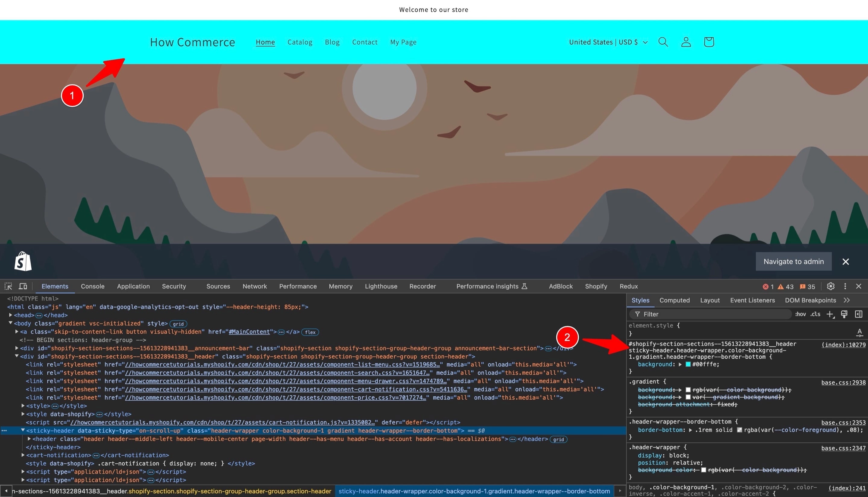Viewport: 868px width, 497px height.
Task: Open the account login icon
Action: tap(686, 42)
